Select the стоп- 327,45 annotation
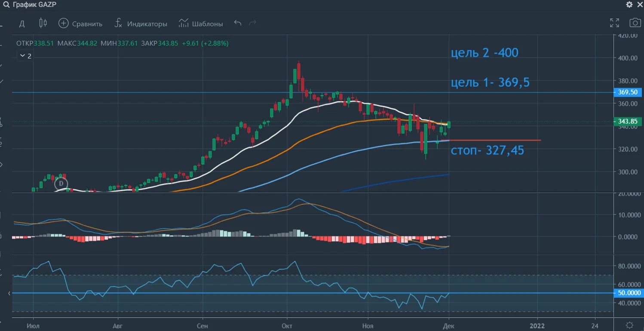The width and height of the screenshot is (644, 331). (x=488, y=150)
